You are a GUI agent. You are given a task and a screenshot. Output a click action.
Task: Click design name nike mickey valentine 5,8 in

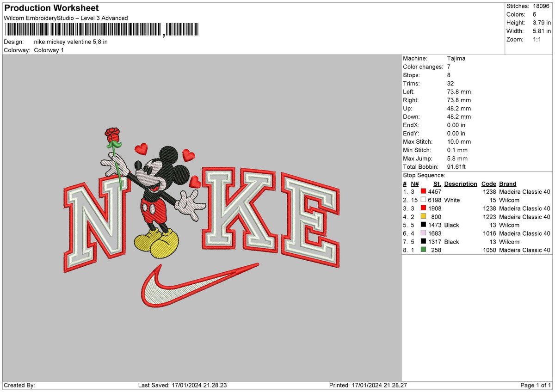tap(71, 42)
